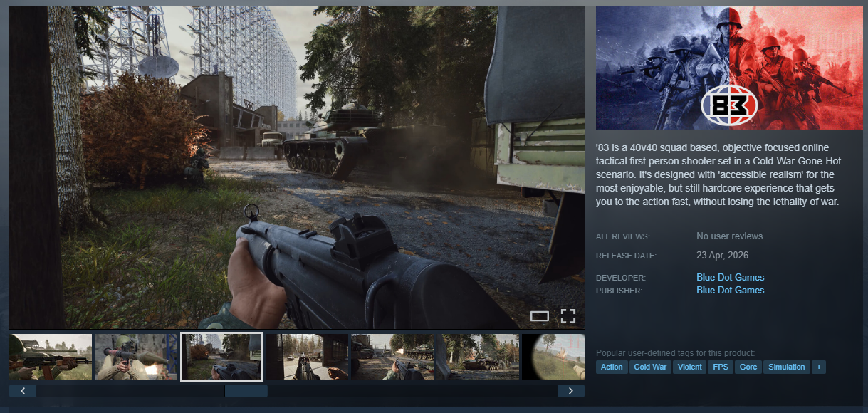Open the first Blue Dot Games developer link
The image size is (868, 413).
730,277
